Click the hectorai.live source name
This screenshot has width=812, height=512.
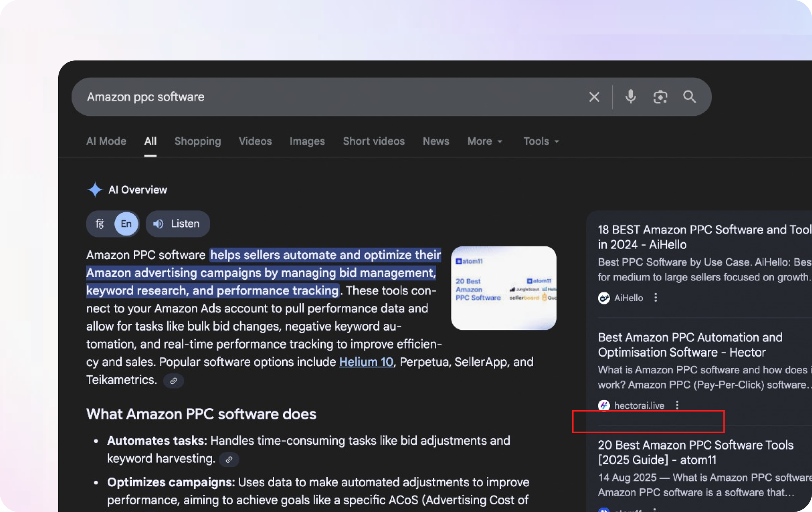point(639,405)
